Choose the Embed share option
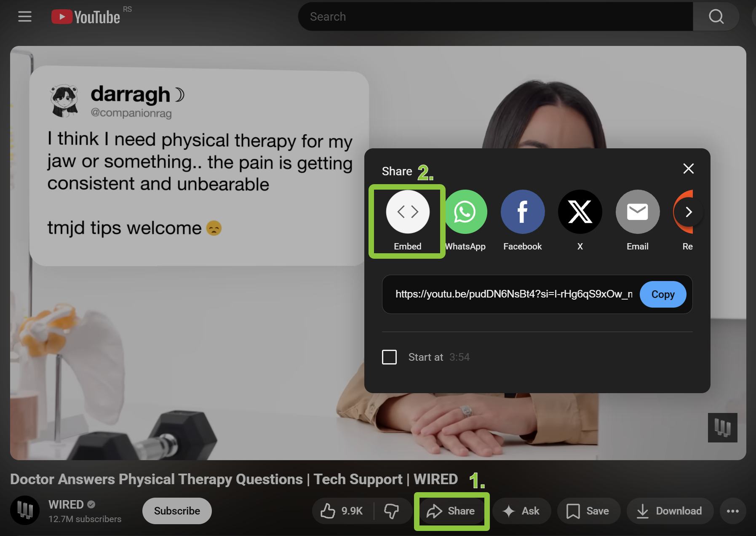Viewport: 756px width, 536px height. click(x=407, y=221)
